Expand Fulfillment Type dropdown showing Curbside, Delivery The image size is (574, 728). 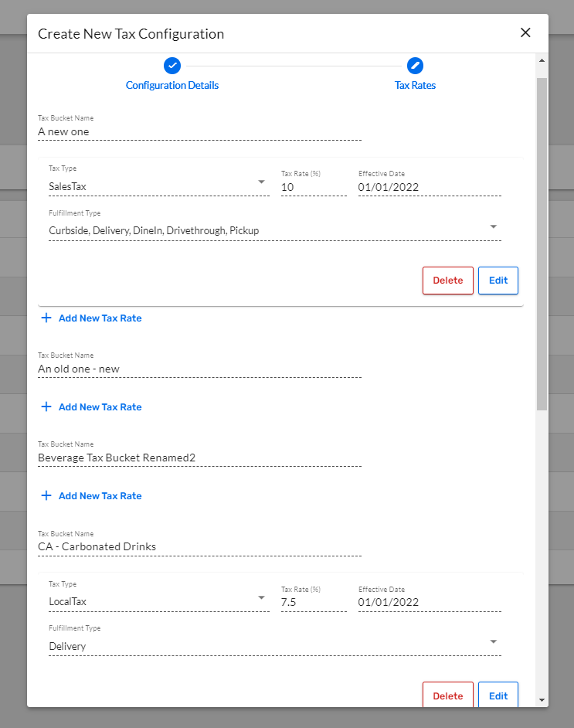pyautogui.click(x=275, y=230)
